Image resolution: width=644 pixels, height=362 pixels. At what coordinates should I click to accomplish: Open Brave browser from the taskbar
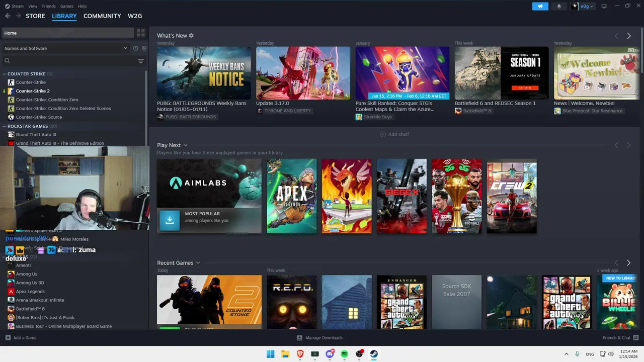click(300, 354)
